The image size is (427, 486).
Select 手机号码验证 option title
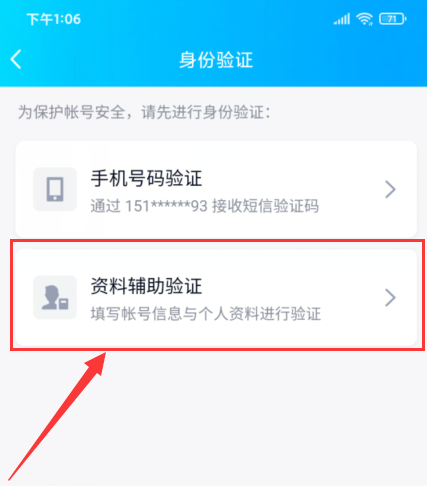coord(146,178)
